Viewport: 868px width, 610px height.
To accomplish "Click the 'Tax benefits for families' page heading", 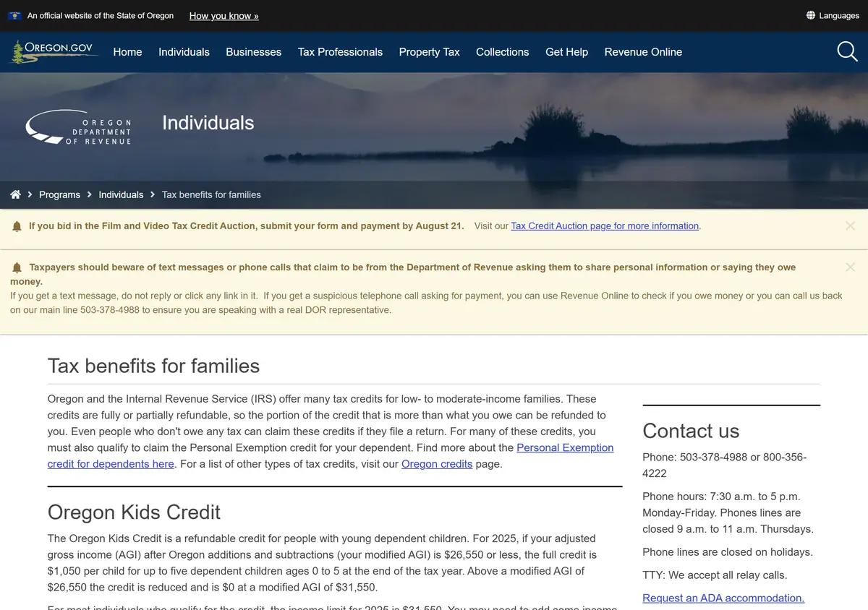I will point(153,366).
